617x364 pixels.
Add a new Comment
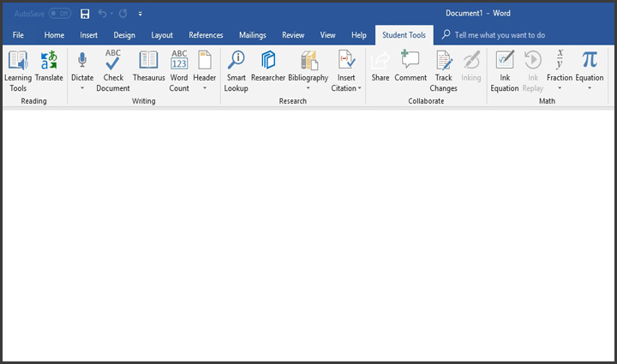pos(410,66)
